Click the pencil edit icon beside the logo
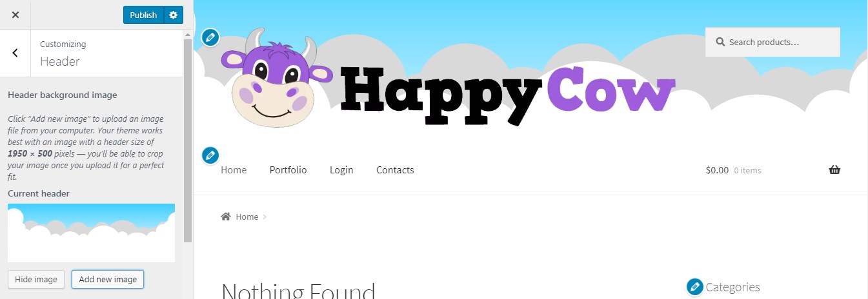This screenshot has width=868, height=299. point(210,37)
